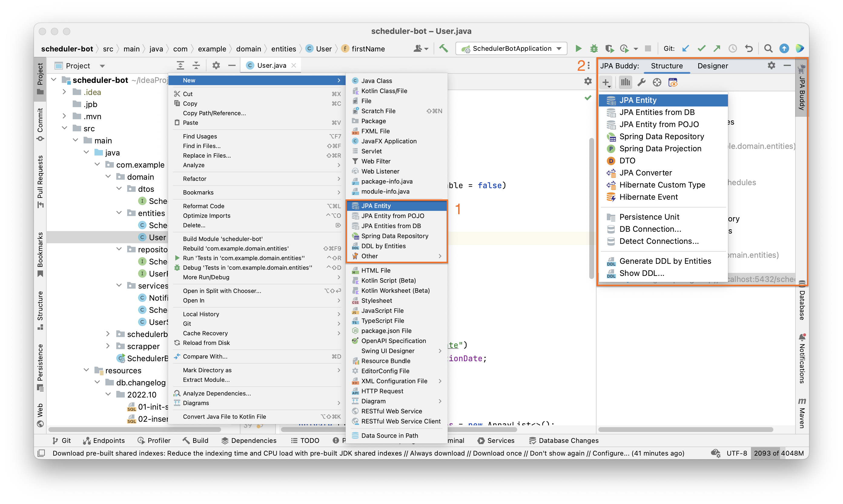Click the JPA Buddy wrench settings icon

(641, 83)
